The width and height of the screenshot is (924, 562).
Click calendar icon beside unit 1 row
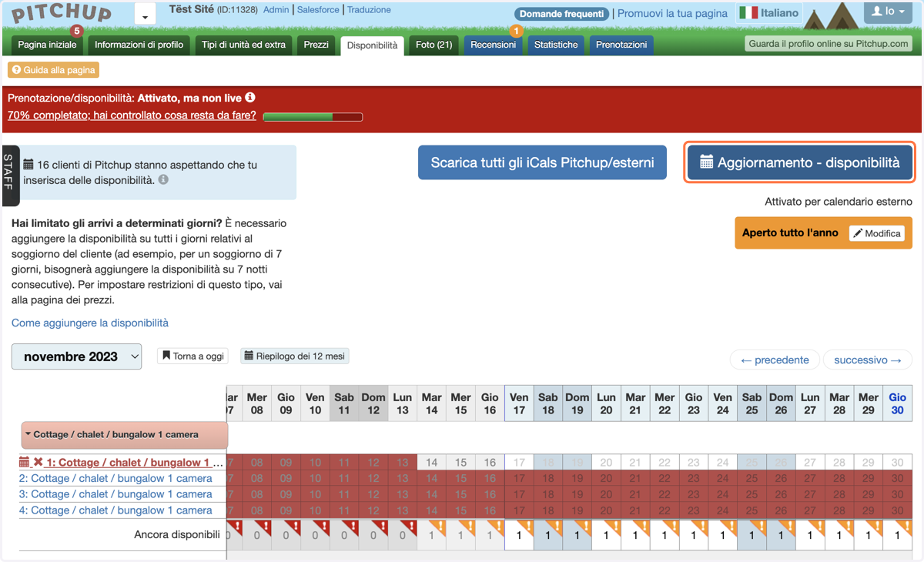tap(25, 463)
